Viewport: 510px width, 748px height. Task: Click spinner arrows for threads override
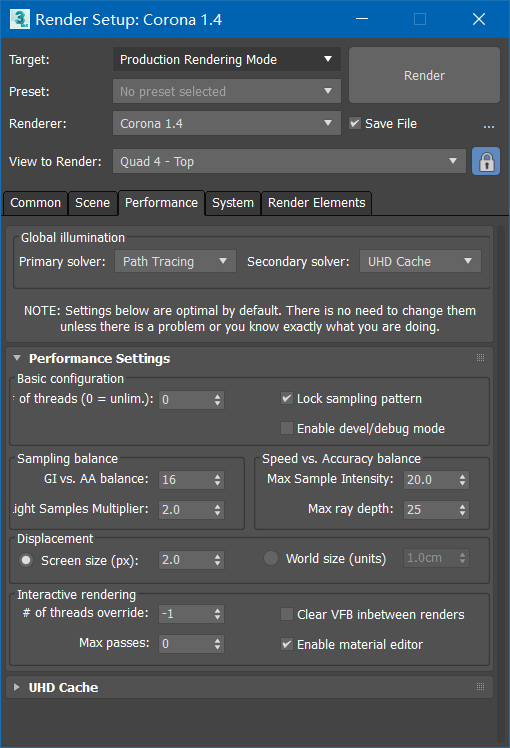[218, 614]
